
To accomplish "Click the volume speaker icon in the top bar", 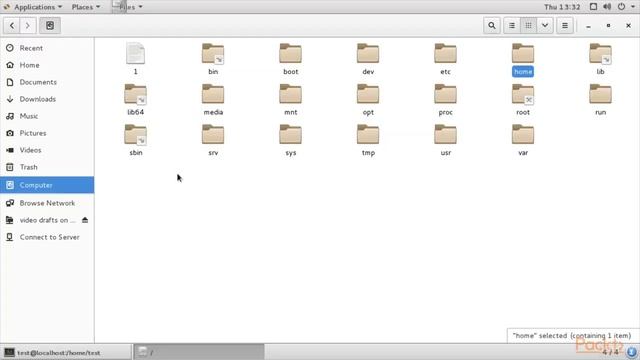I will (607, 7).
